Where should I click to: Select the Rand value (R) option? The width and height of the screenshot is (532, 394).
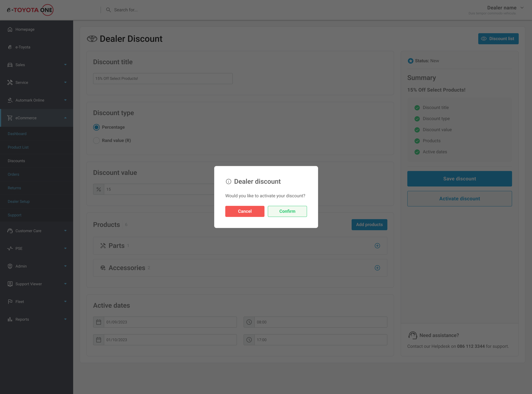click(x=96, y=140)
